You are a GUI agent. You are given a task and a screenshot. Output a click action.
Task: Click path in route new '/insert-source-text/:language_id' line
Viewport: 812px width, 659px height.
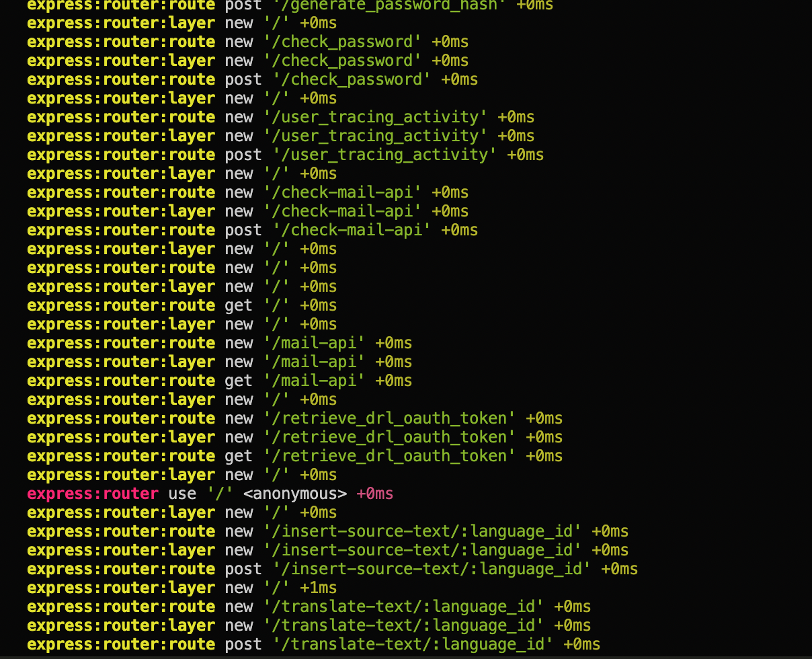click(x=423, y=531)
